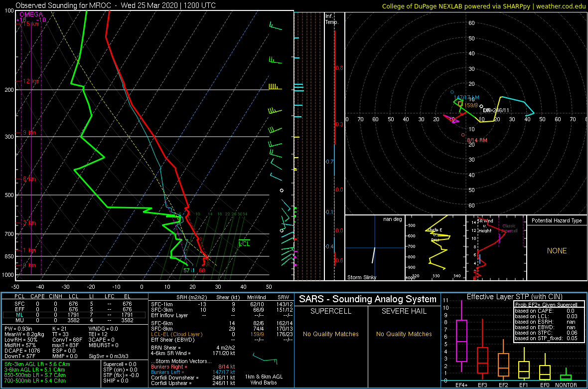Click Sfc-3km AGL LR = 5.6 C/km
This screenshot has height=389, width=588.
coord(37,364)
